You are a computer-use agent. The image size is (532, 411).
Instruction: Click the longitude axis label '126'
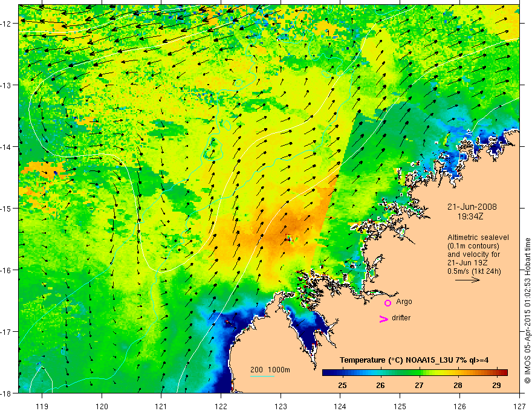coord(459,406)
